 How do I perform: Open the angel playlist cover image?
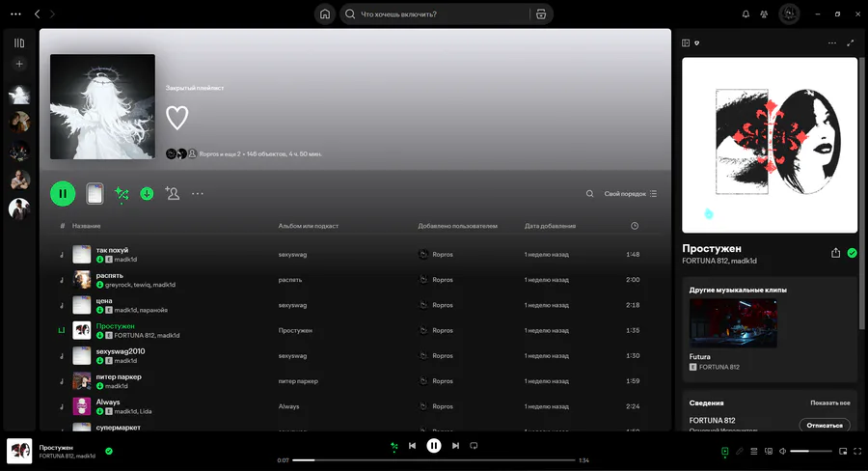tap(102, 106)
